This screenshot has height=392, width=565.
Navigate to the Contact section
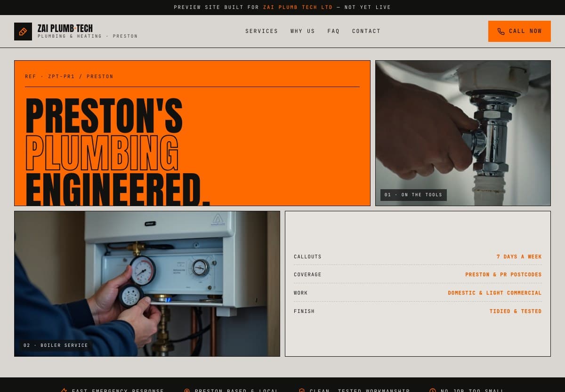point(366,31)
